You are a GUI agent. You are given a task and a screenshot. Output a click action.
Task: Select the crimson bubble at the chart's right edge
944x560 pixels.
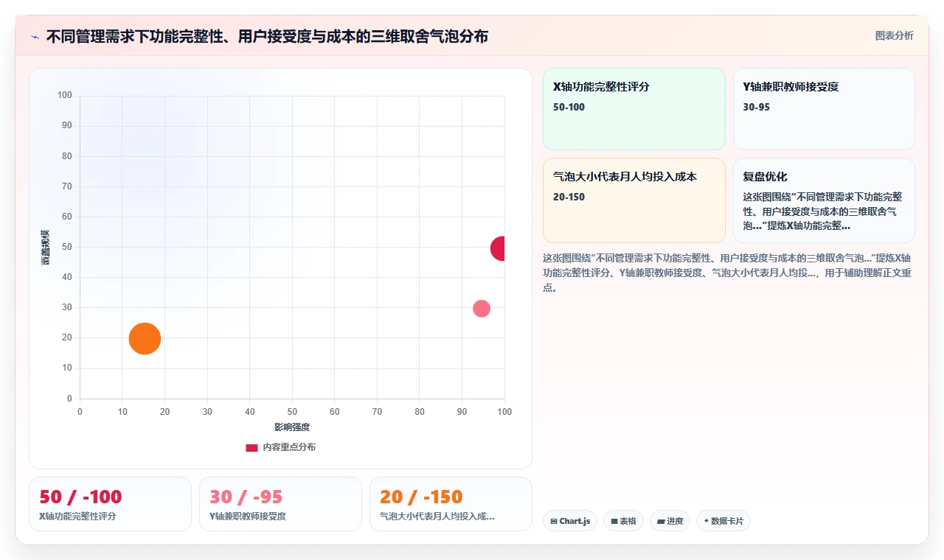[499, 248]
